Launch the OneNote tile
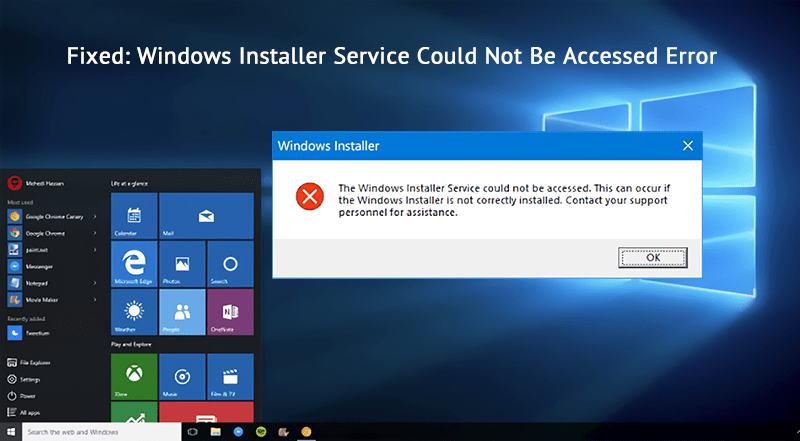The width and height of the screenshot is (800, 441). (x=230, y=312)
